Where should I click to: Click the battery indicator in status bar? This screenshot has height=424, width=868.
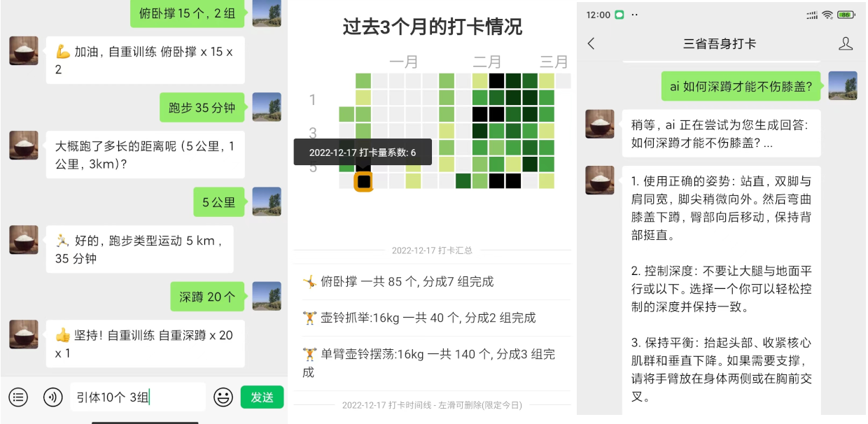pos(846,15)
